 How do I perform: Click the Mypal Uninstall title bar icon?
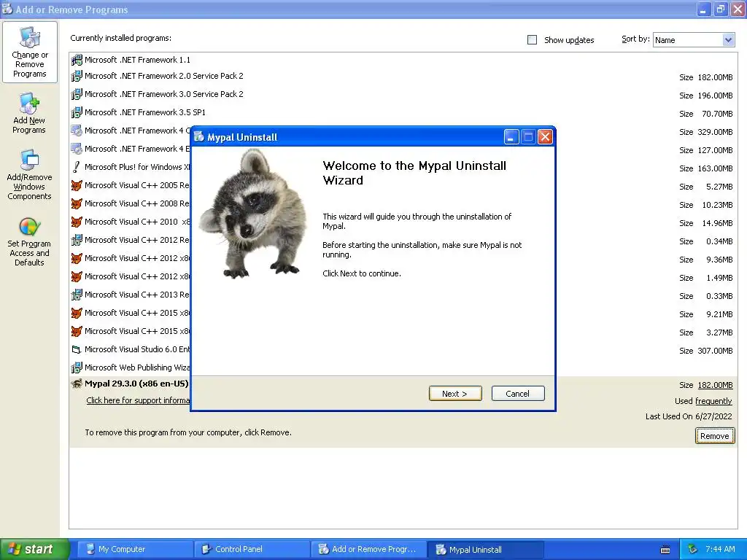[x=199, y=137]
